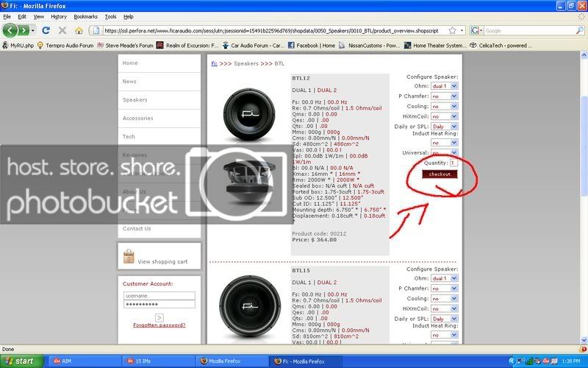Open BTL12 HiXmCoil dropdown
Viewport: 588px width, 368px height.
click(445, 116)
